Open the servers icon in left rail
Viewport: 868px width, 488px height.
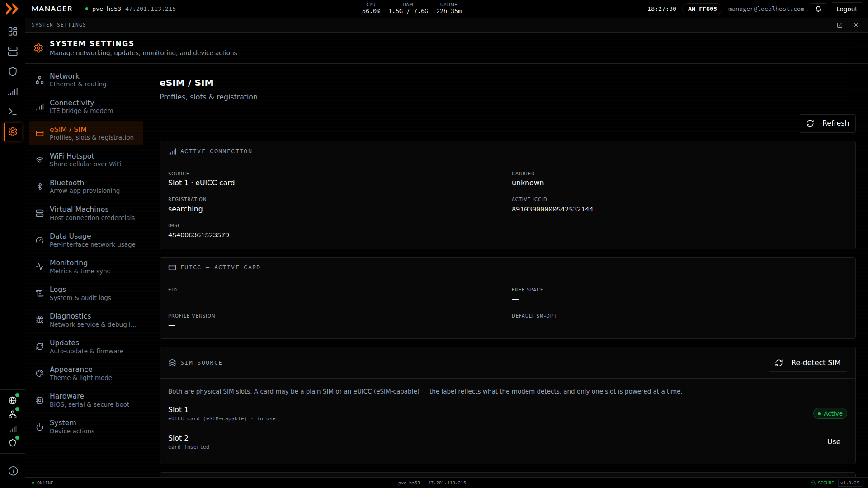point(13,52)
